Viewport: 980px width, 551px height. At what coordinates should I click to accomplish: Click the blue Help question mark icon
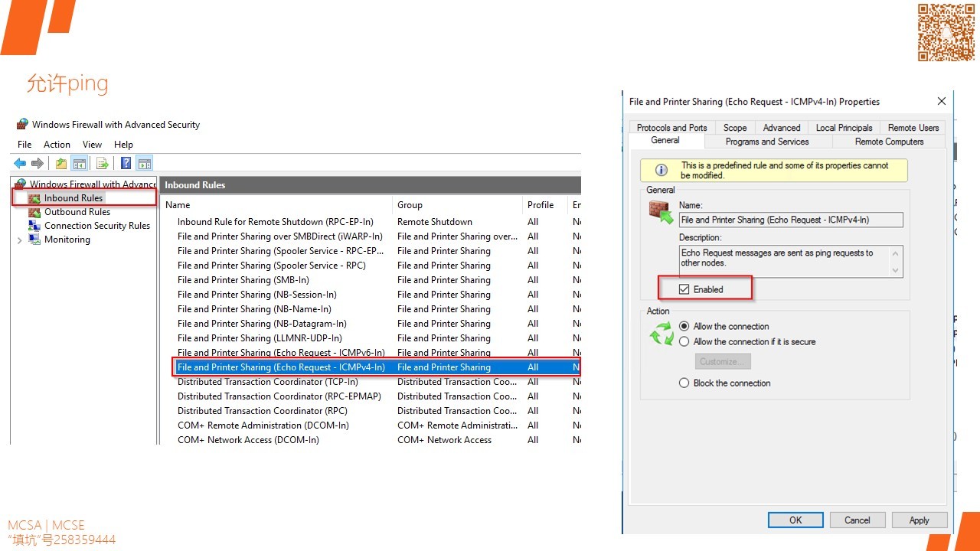coord(126,163)
